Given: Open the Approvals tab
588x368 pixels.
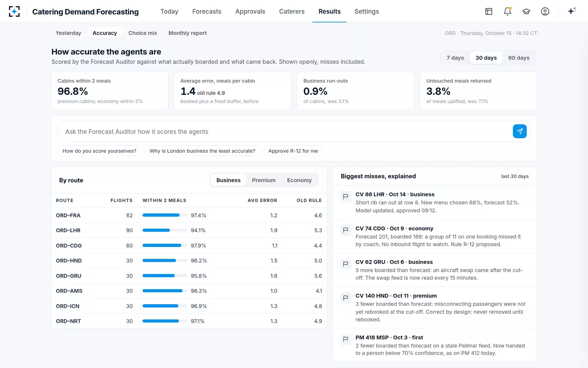Looking at the screenshot, I should pyautogui.click(x=250, y=11).
